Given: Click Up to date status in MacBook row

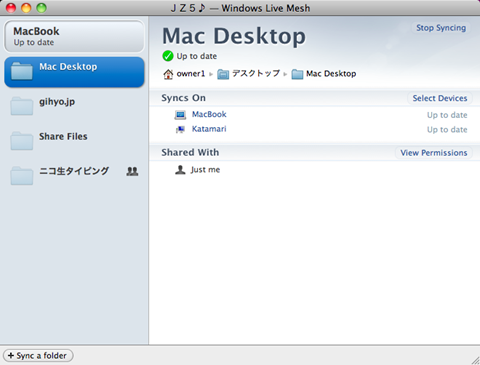Looking at the screenshot, I should tap(447, 115).
